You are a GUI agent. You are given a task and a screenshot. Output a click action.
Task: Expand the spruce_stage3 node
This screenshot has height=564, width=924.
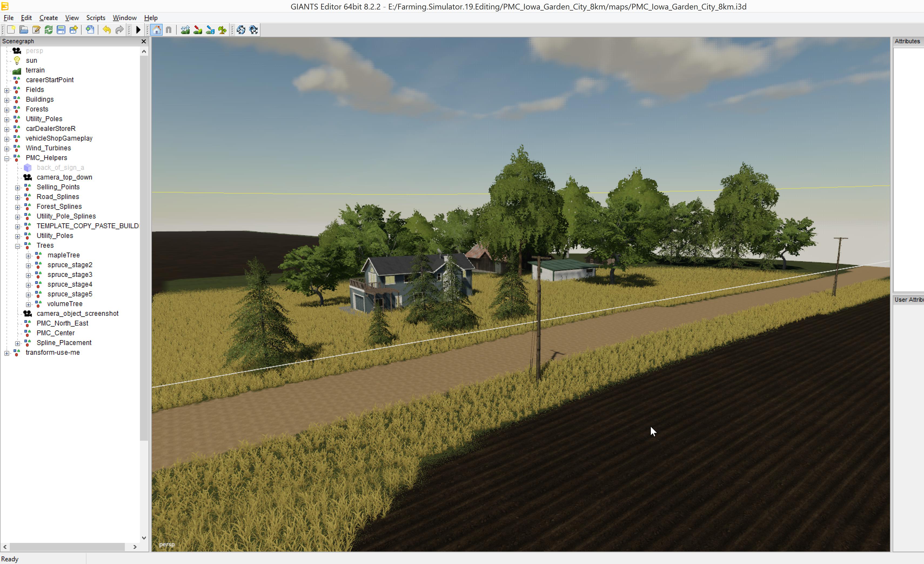(28, 276)
